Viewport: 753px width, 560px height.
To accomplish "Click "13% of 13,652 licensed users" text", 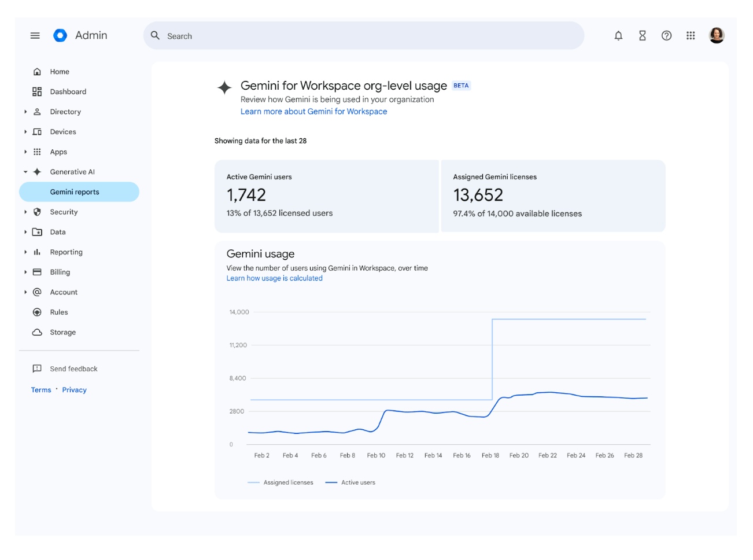I will click(280, 213).
